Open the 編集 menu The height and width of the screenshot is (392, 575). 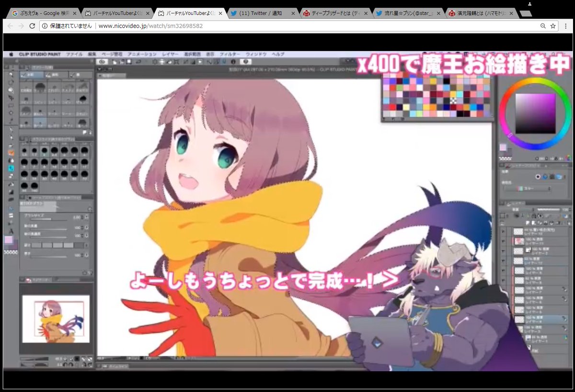92,55
